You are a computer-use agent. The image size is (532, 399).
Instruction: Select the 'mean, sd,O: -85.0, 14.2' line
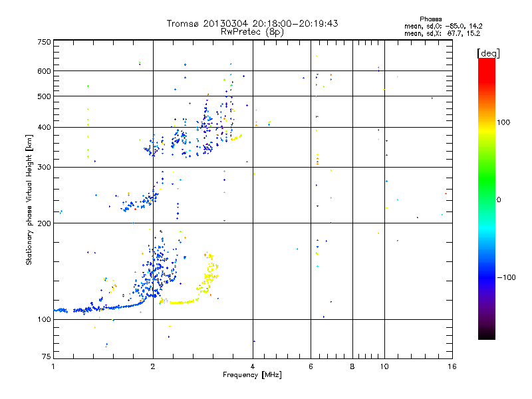[443, 26]
